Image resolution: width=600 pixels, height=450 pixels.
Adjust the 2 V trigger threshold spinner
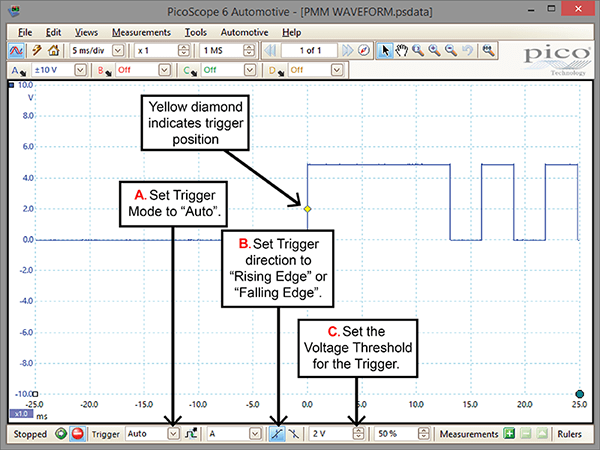358,434
